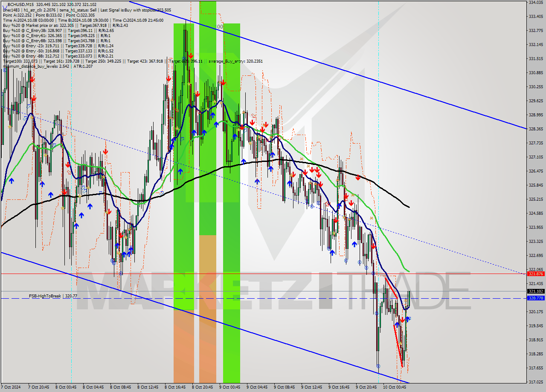Click the 'Buy %10 @ C_Entry38: 328.907' line
The image size is (546, 392).
58,30
